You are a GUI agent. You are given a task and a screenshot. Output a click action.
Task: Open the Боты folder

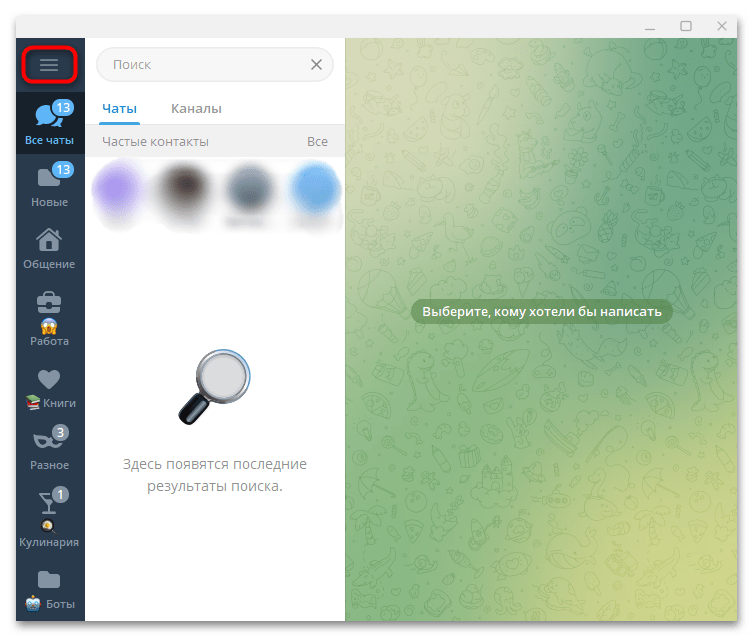pyautogui.click(x=50, y=589)
